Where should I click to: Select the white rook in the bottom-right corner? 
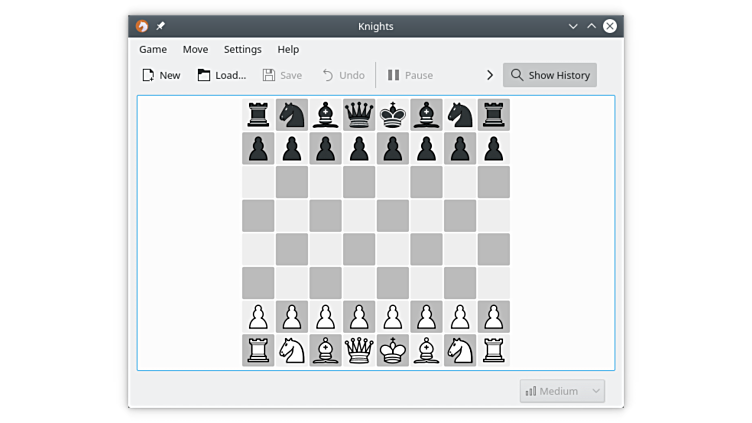coord(494,350)
